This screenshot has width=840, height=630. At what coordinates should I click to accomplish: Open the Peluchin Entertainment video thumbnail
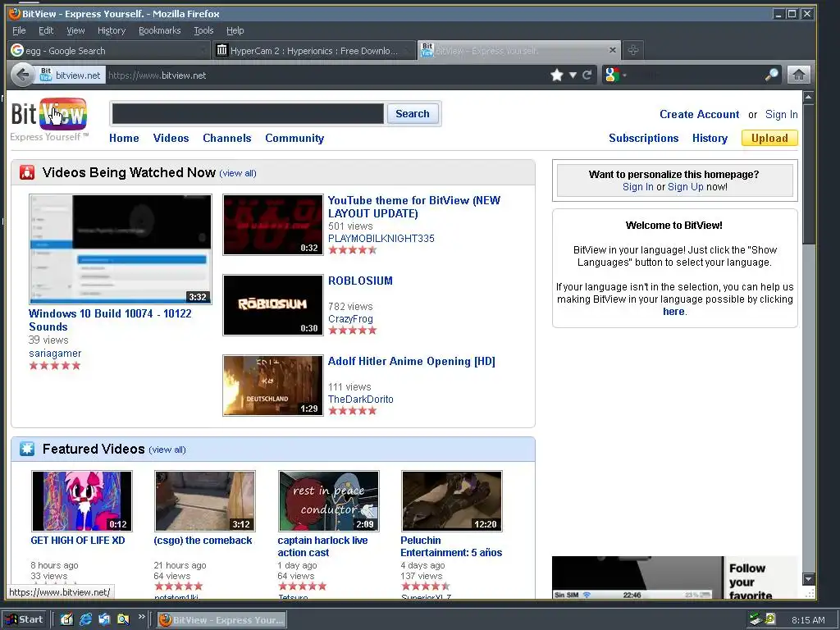[x=452, y=501]
